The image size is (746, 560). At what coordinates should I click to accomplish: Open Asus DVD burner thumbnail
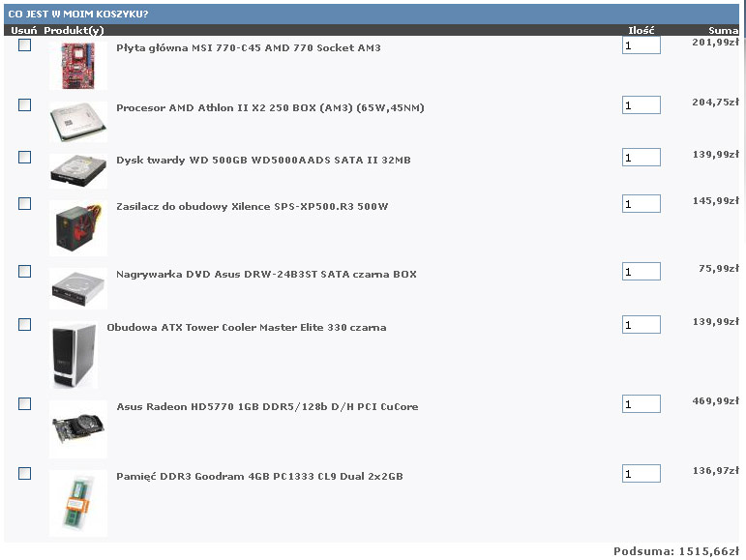coord(78,288)
